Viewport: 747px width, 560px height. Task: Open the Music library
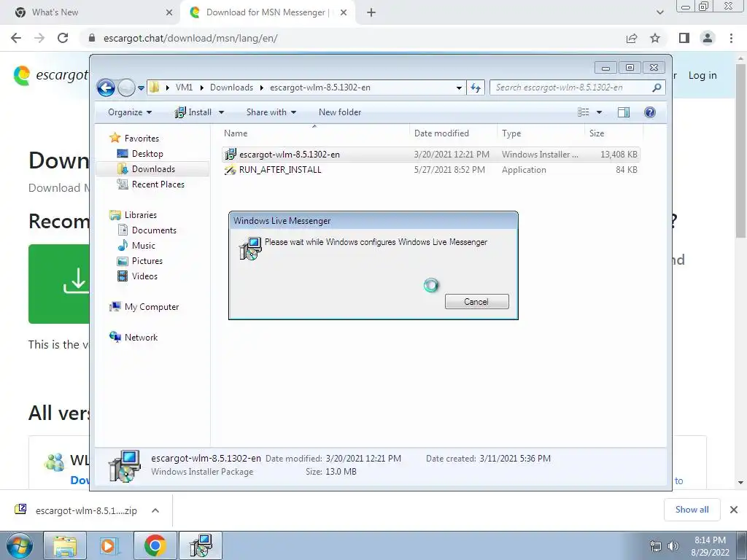tap(144, 246)
